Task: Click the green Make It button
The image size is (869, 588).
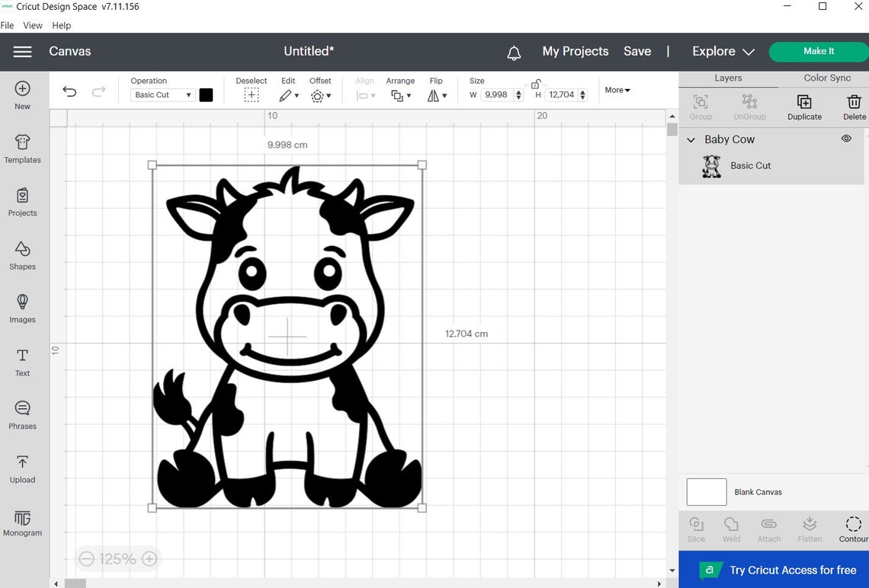Action: (x=818, y=51)
